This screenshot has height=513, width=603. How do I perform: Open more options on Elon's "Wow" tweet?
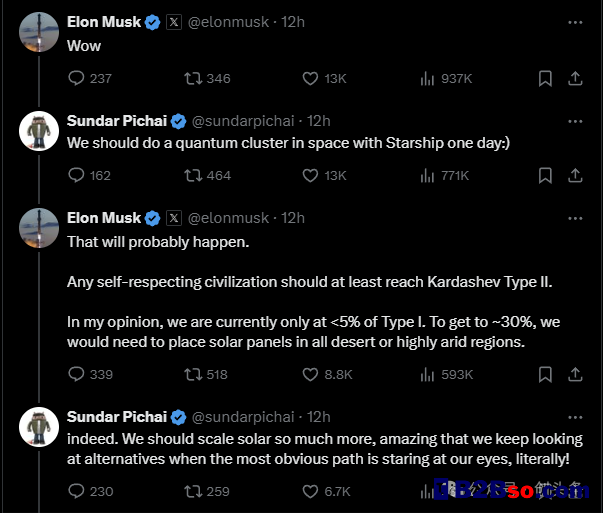[x=575, y=22]
